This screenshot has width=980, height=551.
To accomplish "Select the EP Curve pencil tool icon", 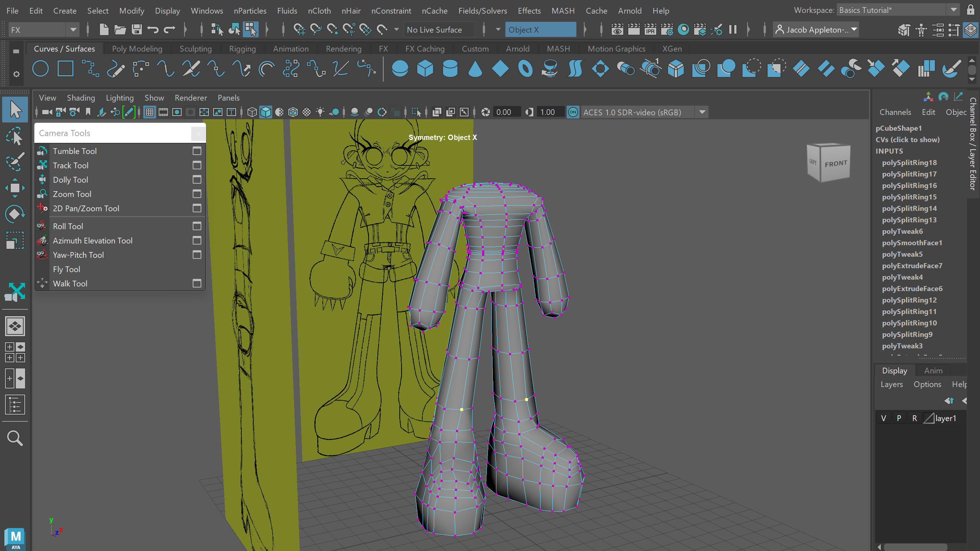I will point(116,69).
